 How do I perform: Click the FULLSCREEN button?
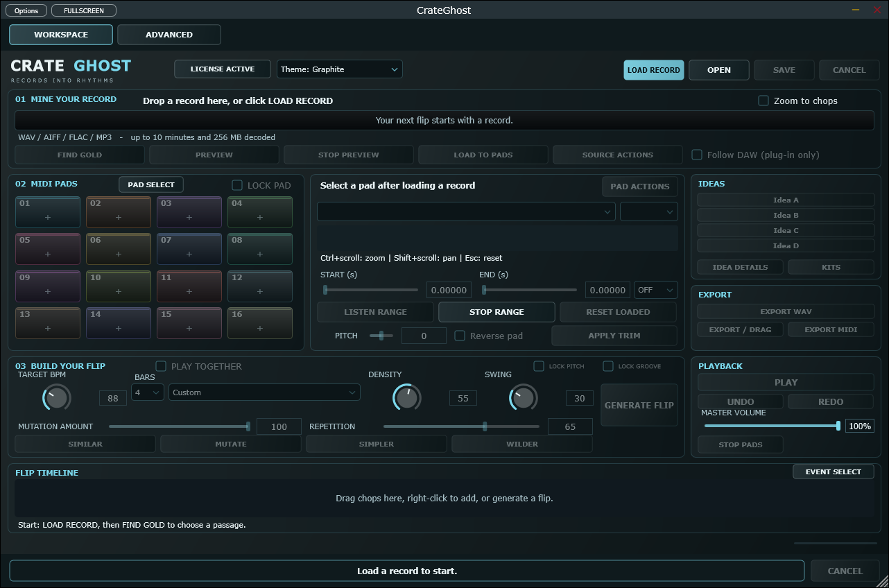(x=84, y=10)
